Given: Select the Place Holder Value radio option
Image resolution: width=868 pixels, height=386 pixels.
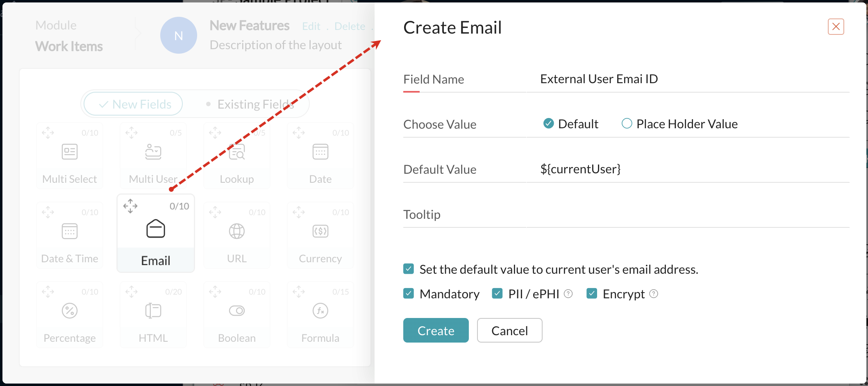Looking at the screenshot, I should tap(627, 123).
